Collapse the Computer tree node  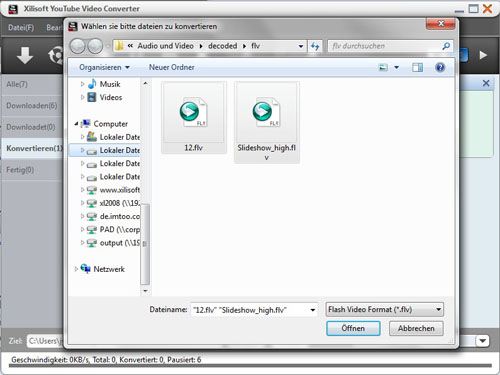[x=76, y=124]
